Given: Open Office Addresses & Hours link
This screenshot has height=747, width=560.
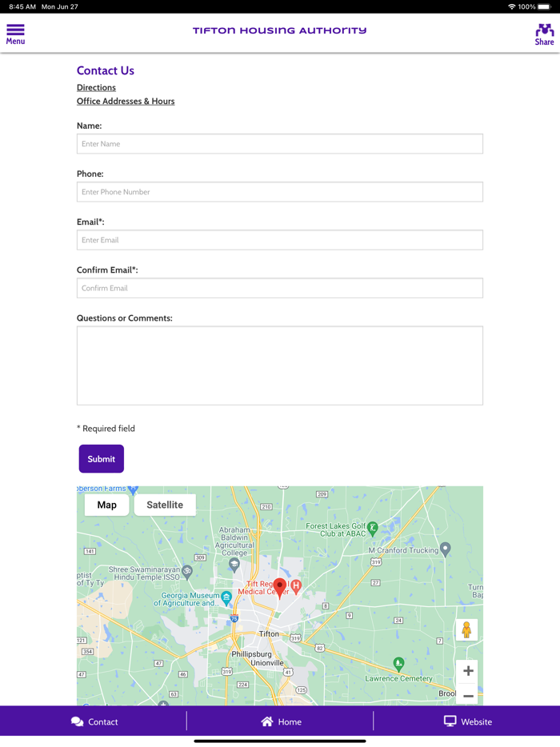Looking at the screenshot, I should [126, 101].
